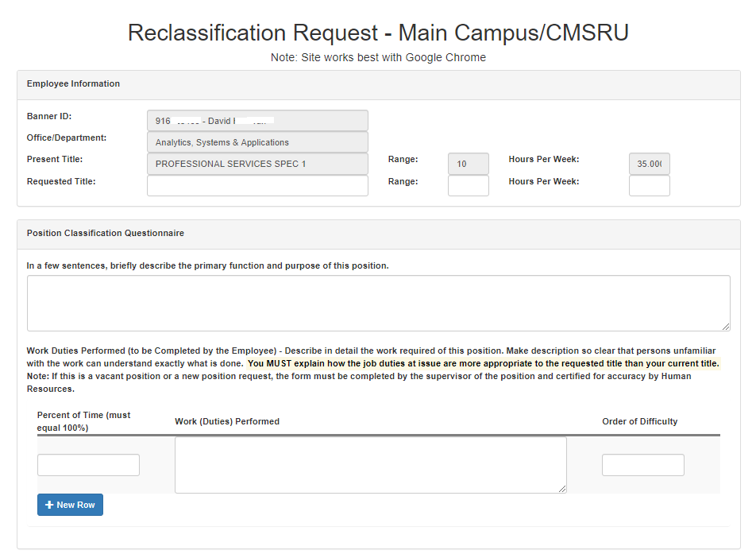Click the Hours Per Week field showing 35
756x554 pixels.
coord(649,164)
